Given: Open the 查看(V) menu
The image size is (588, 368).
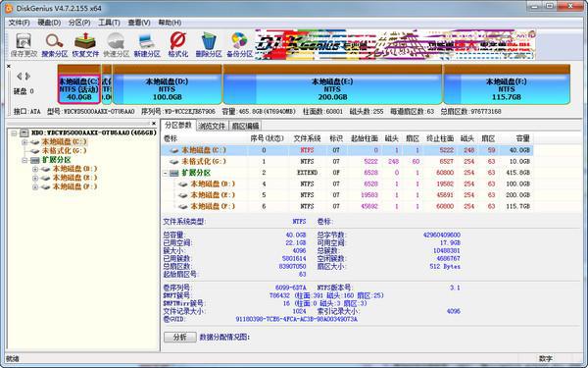Looking at the screenshot, I should coord(139,23).
